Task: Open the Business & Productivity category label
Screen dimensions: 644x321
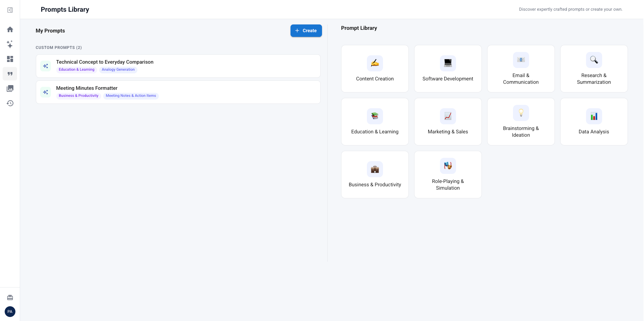Action: (375, 185)
